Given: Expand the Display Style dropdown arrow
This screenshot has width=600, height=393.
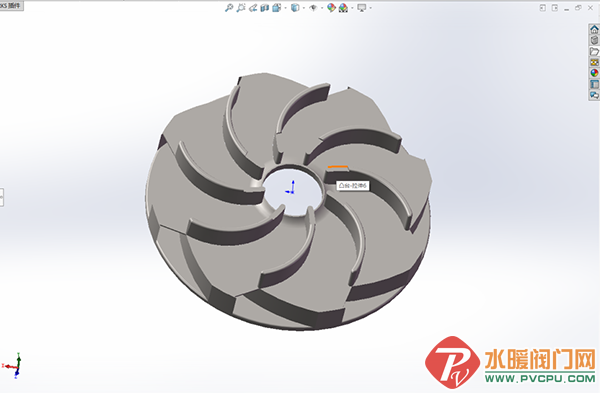Looking at the screenshot, I should point(304,8).
